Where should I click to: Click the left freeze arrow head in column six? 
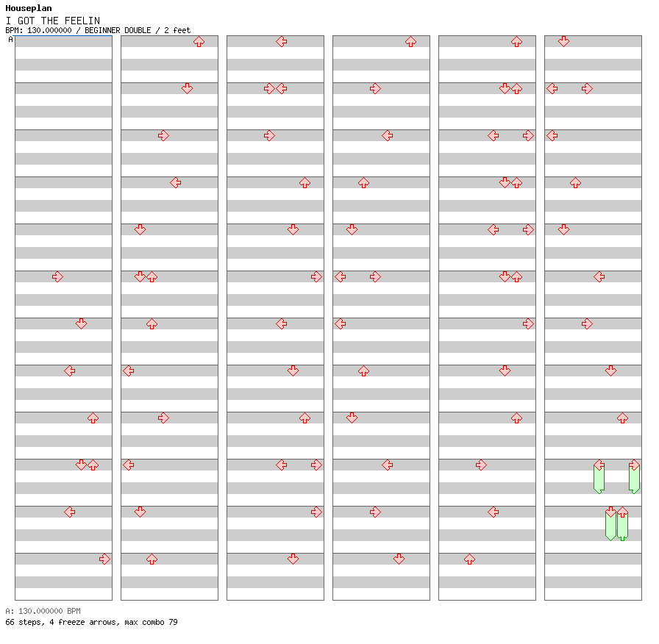(x=599, y=465)
